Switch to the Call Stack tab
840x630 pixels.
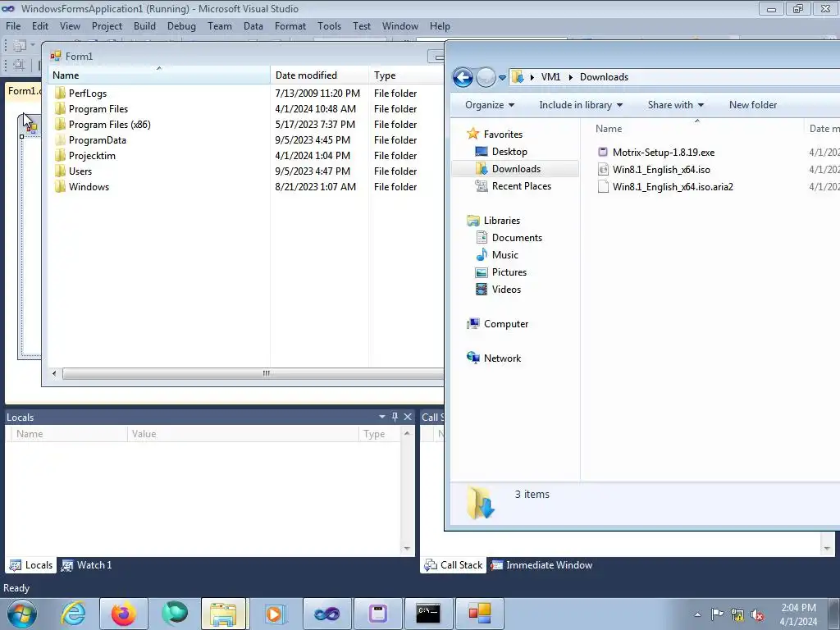(x=453, y=564)
